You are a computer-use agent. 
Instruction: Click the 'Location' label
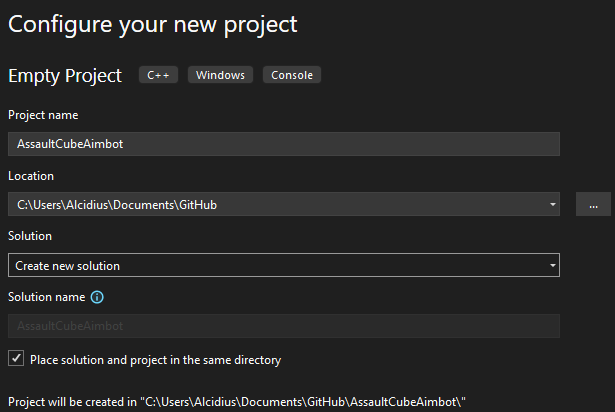(31, 176)
